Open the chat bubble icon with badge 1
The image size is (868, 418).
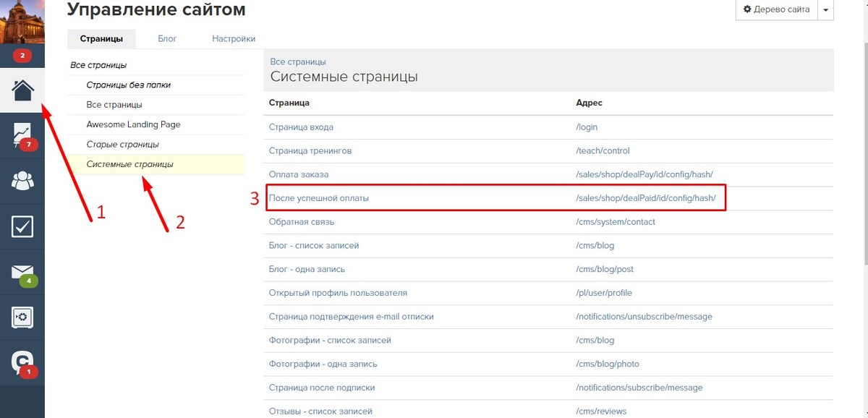(22, 363)
